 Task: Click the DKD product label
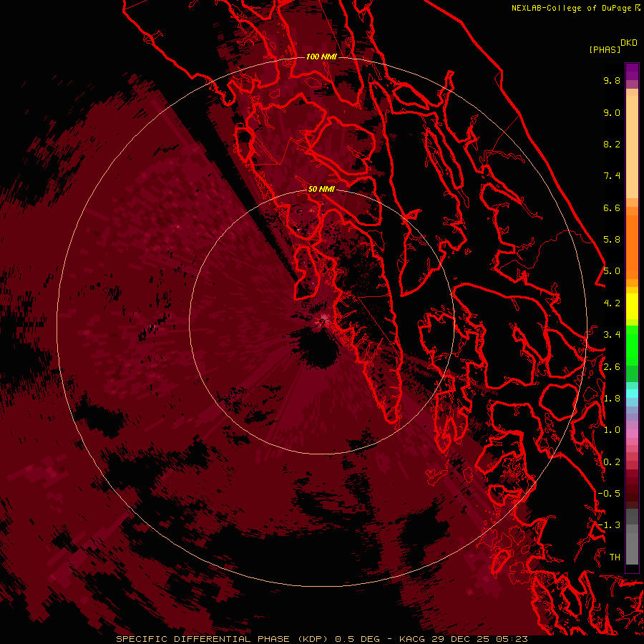[x=629, y=43]
